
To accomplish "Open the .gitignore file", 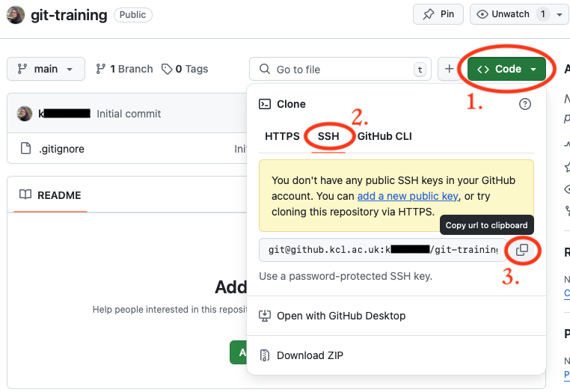I will tap(61, 149).
